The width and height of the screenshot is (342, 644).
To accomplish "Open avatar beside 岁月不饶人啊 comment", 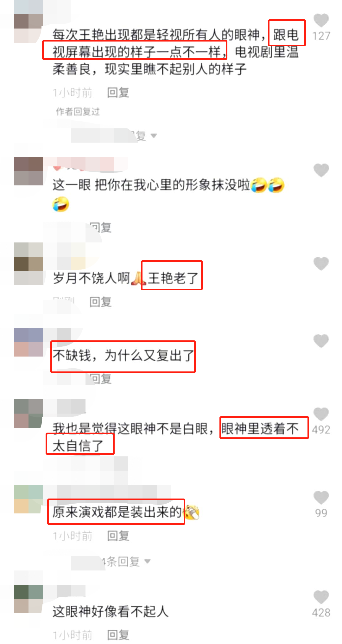I will [28, 264].
